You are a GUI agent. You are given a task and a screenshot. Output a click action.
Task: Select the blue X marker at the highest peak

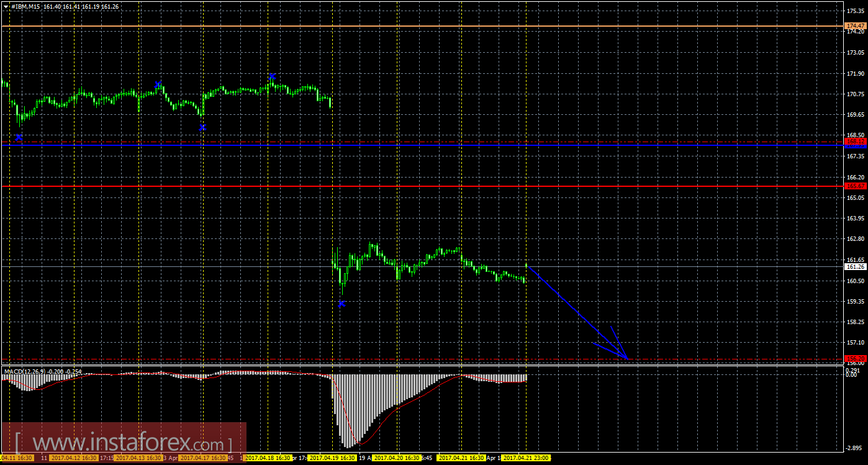[x=272, y=77]
